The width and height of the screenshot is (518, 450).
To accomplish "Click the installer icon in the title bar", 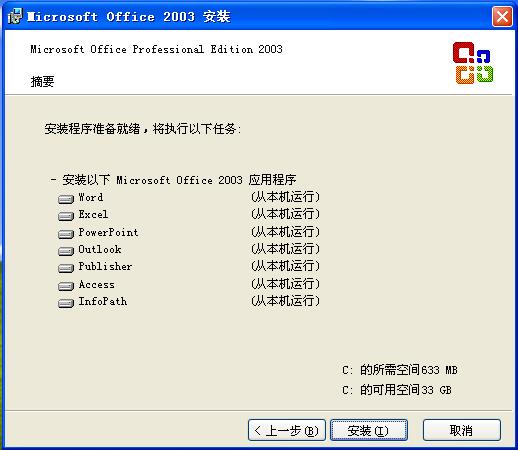I will pyautogui.click(x=15, y=16).
